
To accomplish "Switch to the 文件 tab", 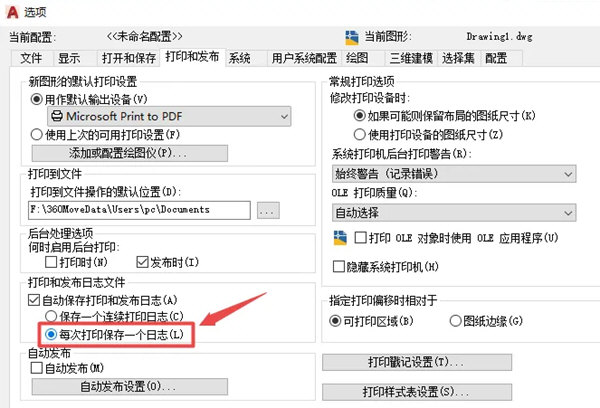I will 31,58.
